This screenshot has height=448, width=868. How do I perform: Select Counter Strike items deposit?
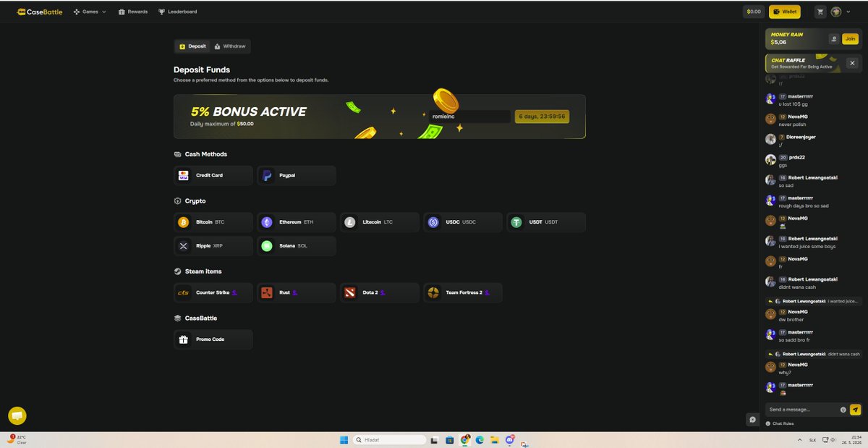(x=213, y=292)
